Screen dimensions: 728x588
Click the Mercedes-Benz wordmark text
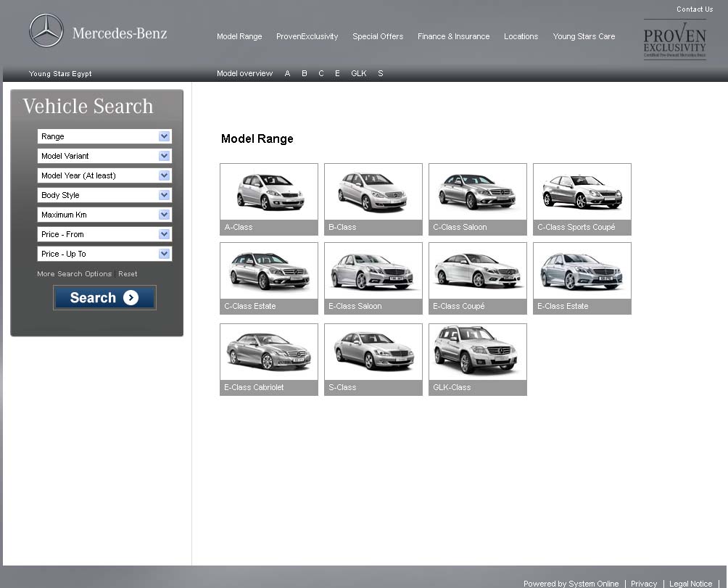click(120, 33)
